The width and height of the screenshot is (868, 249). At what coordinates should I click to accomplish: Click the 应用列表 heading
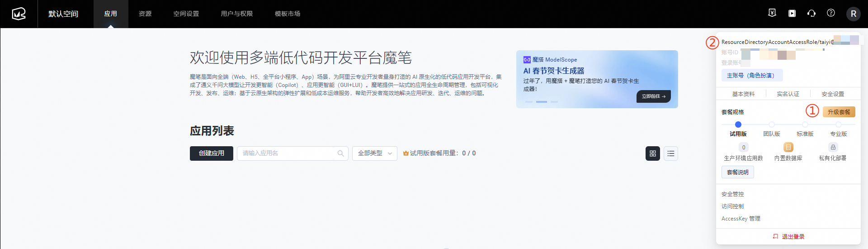point(212,131)
